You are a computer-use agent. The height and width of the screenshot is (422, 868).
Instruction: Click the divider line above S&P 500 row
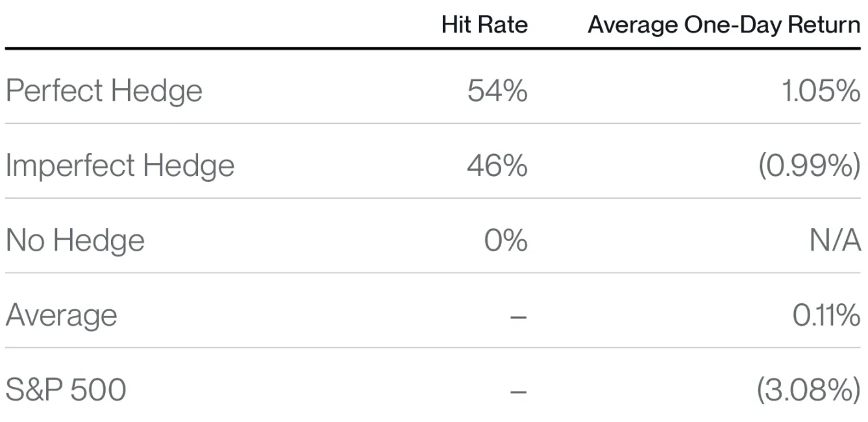tap(434, 347)
